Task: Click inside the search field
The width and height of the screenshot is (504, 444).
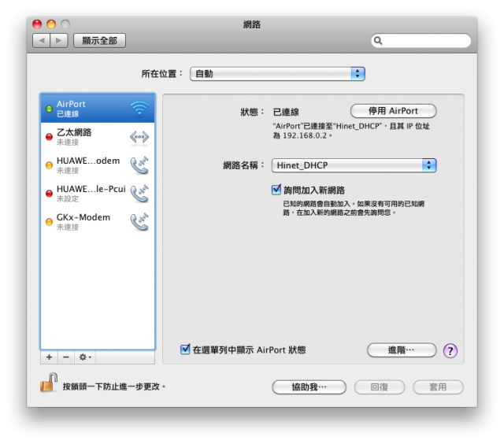Action: [x=421, y=41]
